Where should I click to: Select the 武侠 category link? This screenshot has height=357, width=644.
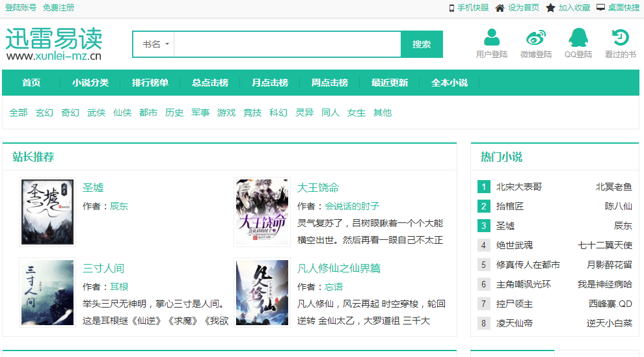96,112
